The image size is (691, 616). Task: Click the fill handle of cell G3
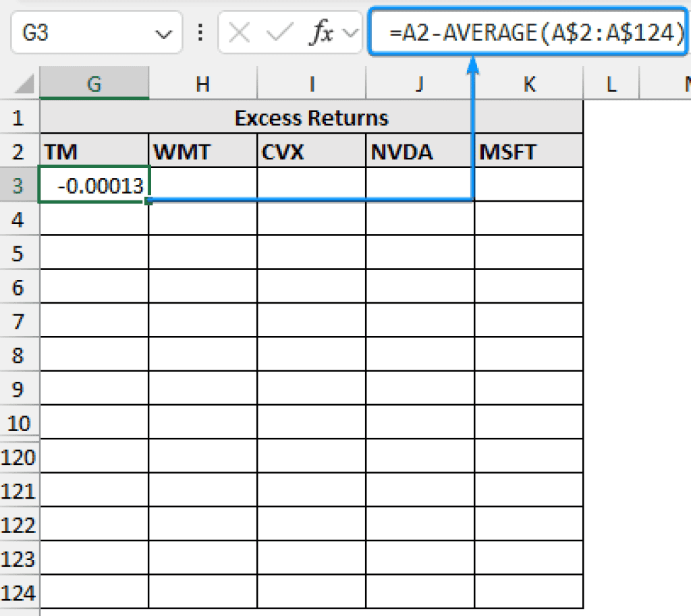pyautogui.click(x=148, y=200)
